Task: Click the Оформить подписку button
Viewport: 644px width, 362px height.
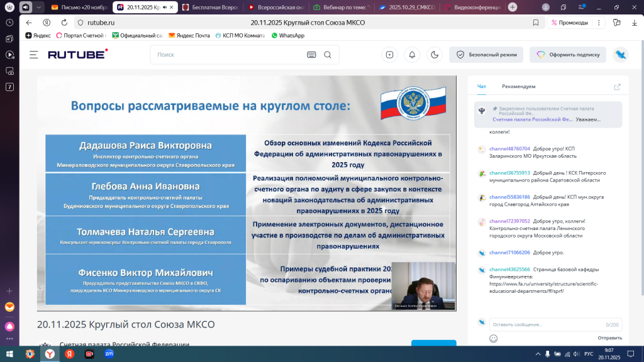Action: 567,55
